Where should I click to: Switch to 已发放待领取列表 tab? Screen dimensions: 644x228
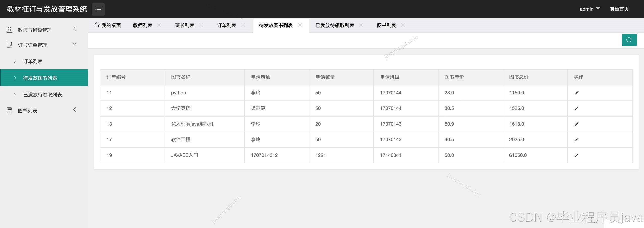pos(335,25)
